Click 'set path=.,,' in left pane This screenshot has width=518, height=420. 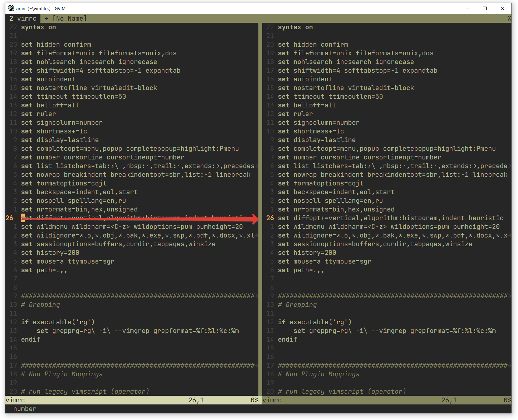tap(44, 270)
